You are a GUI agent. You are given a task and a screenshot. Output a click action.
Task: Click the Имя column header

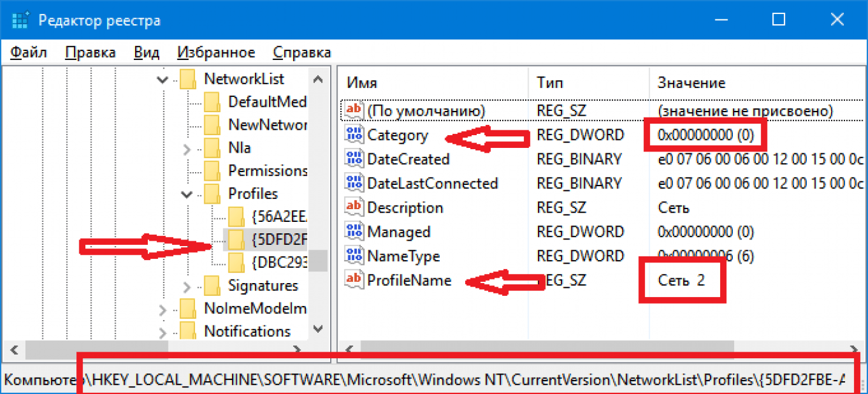tap(362, 83)
